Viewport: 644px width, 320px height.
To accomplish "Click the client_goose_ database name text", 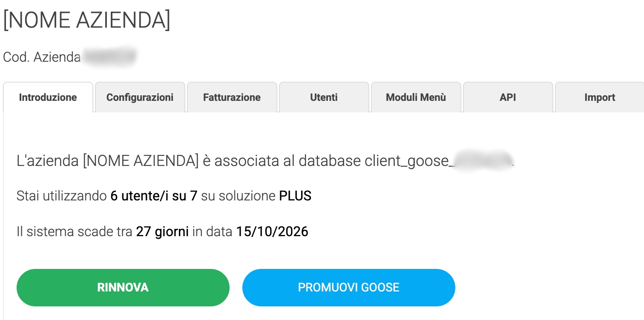I will pyautogui.click(x=408, y=162).
